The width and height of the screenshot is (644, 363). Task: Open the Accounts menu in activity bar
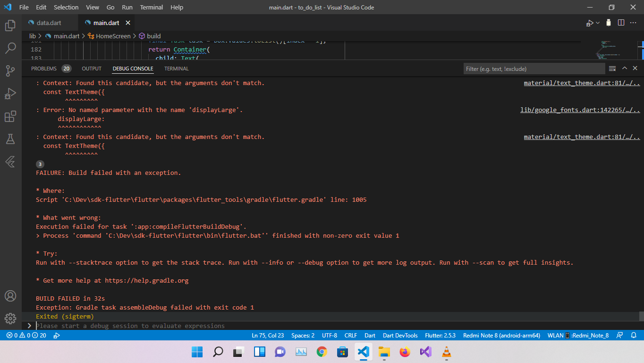pos(10,296)
